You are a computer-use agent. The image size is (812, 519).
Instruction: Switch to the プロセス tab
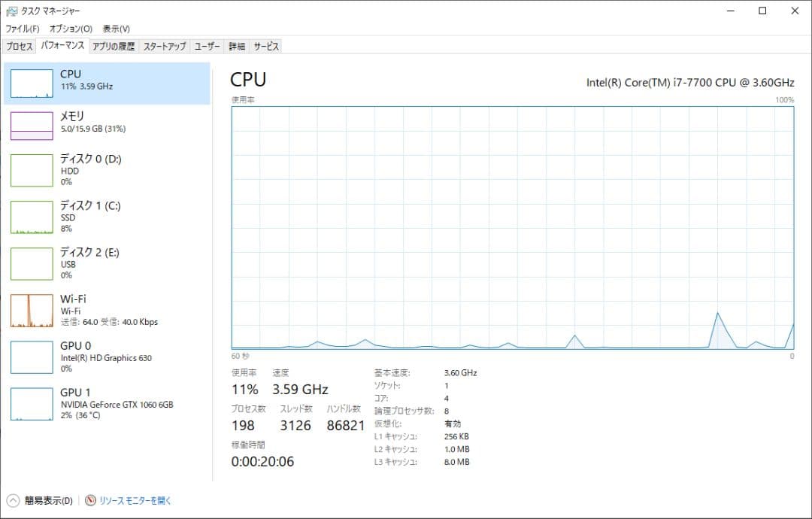tap(20, 46)
